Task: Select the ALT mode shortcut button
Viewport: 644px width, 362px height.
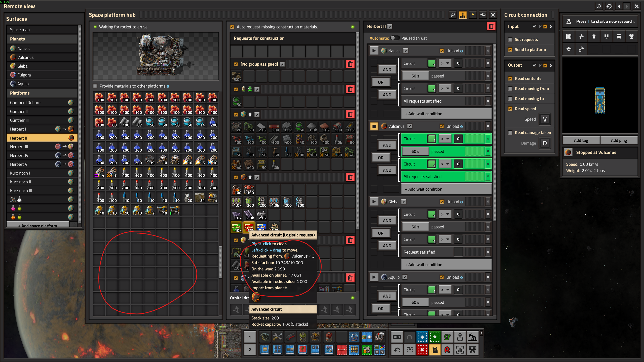Action: click(x=397, y=337)
